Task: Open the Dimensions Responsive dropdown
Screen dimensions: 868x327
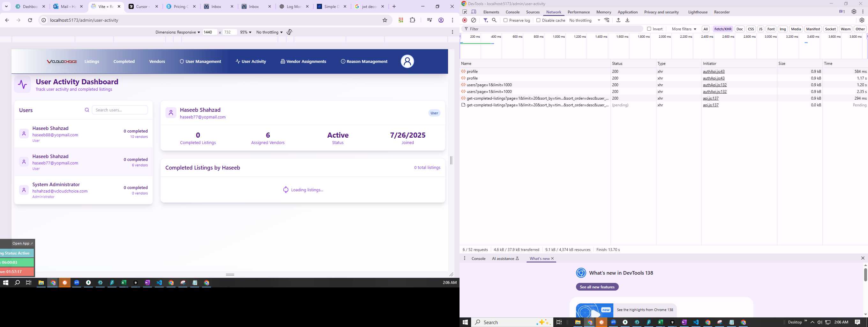Action: pos(177,32)
